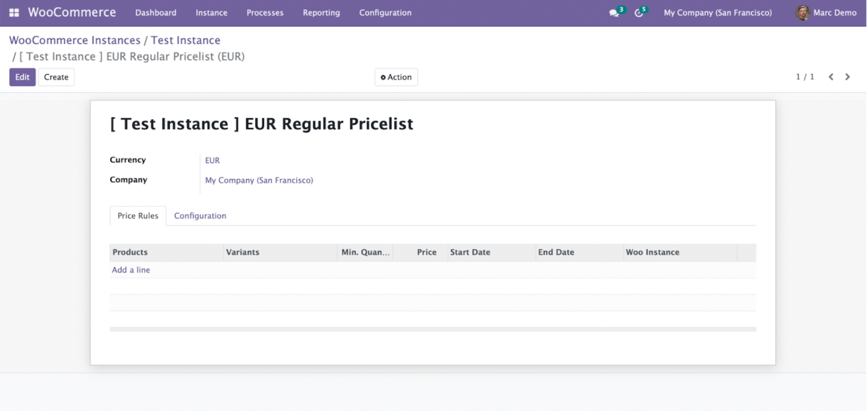Go to the Dashboard menu
The height and width of the screenshot is (411, 868).
coord(155,13)
